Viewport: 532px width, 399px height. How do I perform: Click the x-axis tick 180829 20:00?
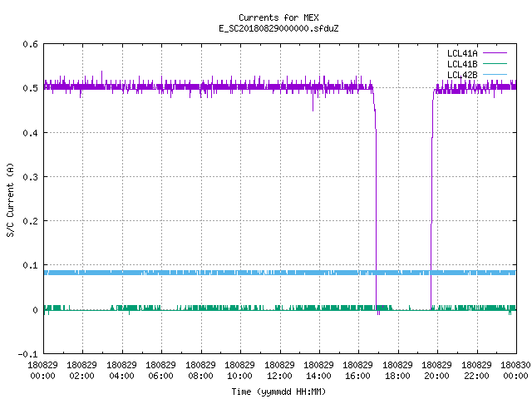[x=436, y=371]
